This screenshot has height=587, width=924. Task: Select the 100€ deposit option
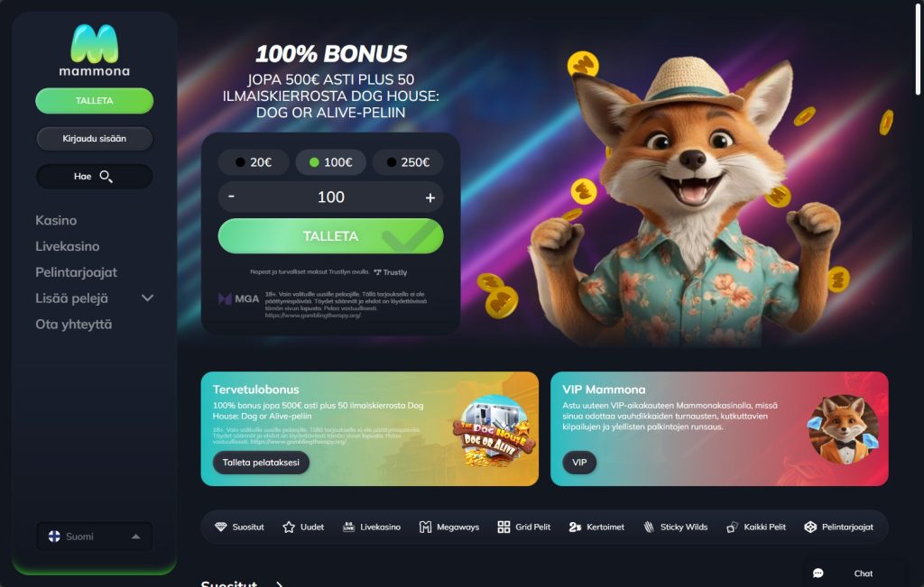coord(330,162)
